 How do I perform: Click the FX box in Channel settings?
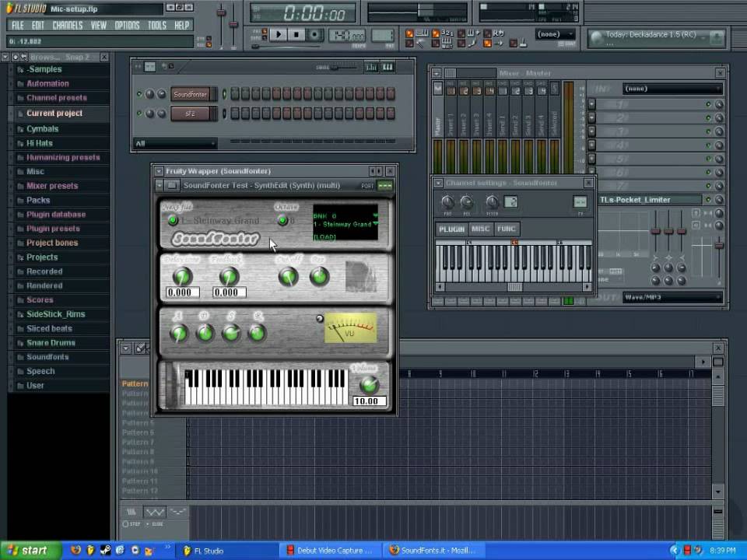pyautogui.click(x=580, y=202)
